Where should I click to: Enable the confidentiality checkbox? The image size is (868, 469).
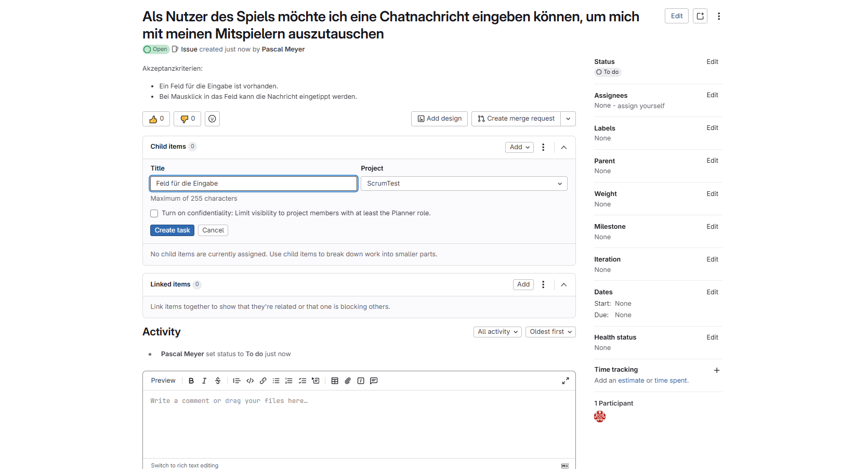click(154, 213)
